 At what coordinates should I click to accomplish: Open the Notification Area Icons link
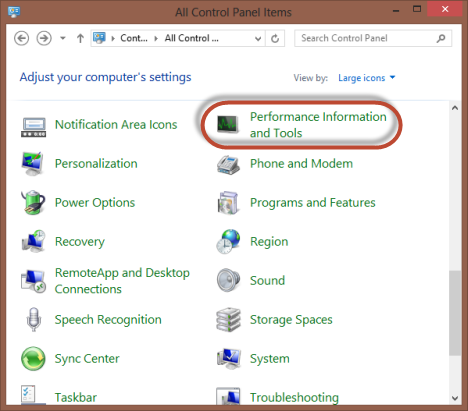coord(116,125)
